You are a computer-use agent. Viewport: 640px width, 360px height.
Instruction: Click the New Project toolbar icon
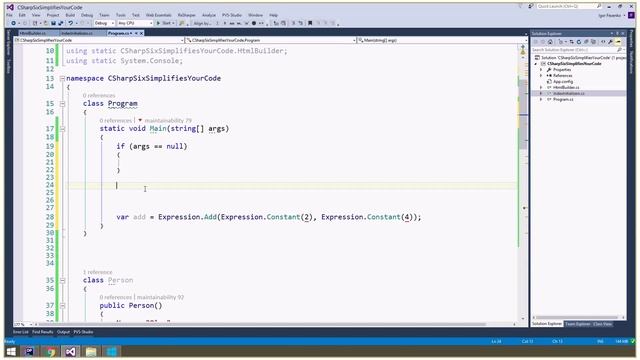[x=36, y=23]
